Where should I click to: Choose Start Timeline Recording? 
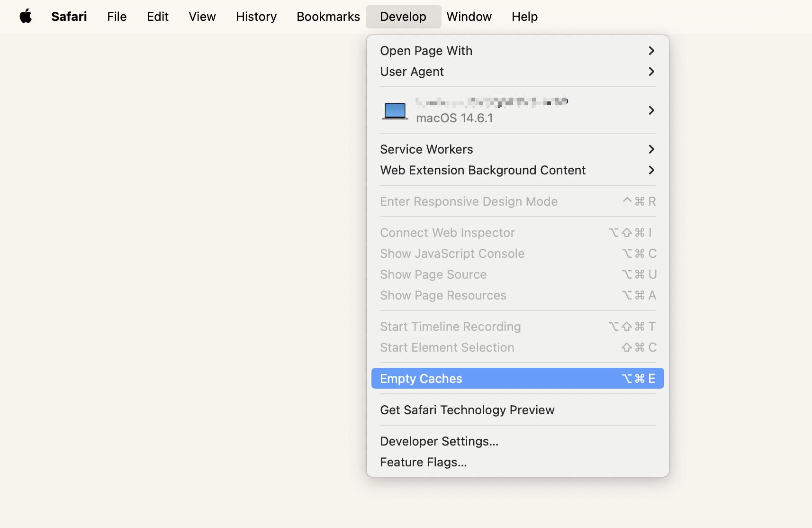coord(518,327)
